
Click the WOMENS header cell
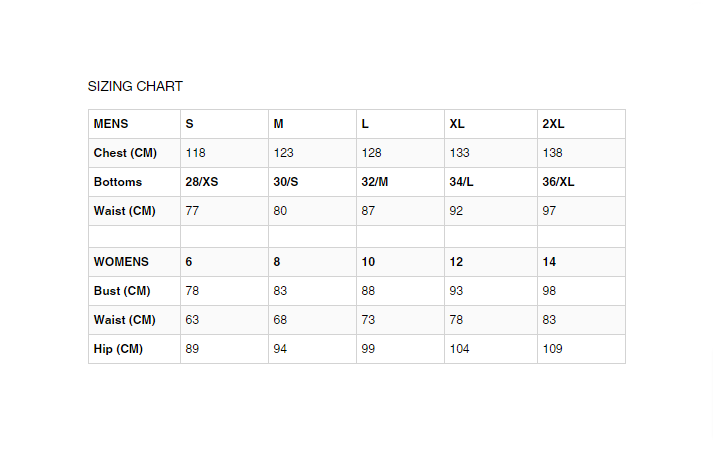pos(121,262)
